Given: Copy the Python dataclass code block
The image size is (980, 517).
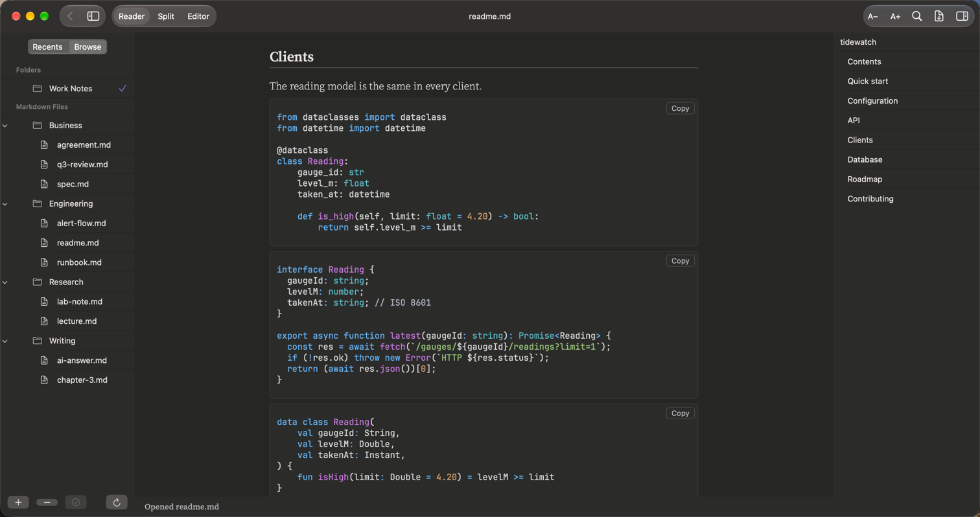Looking at the screenshot, I should (x=680, y=108).
